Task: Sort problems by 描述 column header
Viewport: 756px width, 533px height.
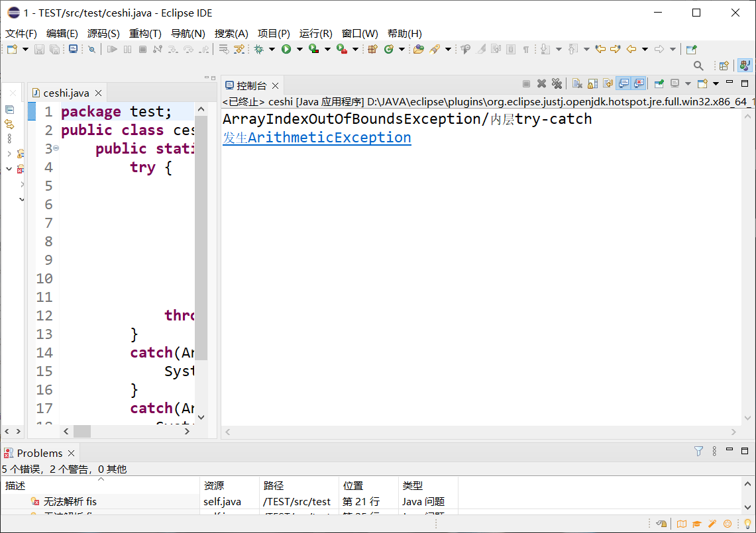Action: (100, 485)
